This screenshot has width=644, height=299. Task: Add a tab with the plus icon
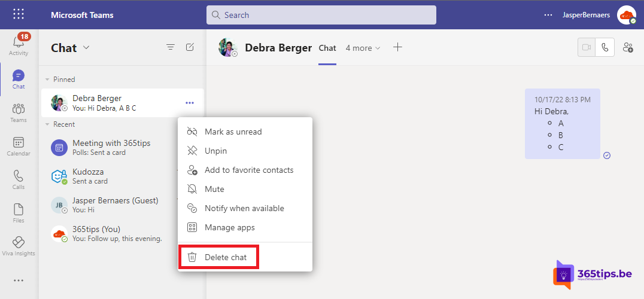pyautogui.click(x=397, y=47)
